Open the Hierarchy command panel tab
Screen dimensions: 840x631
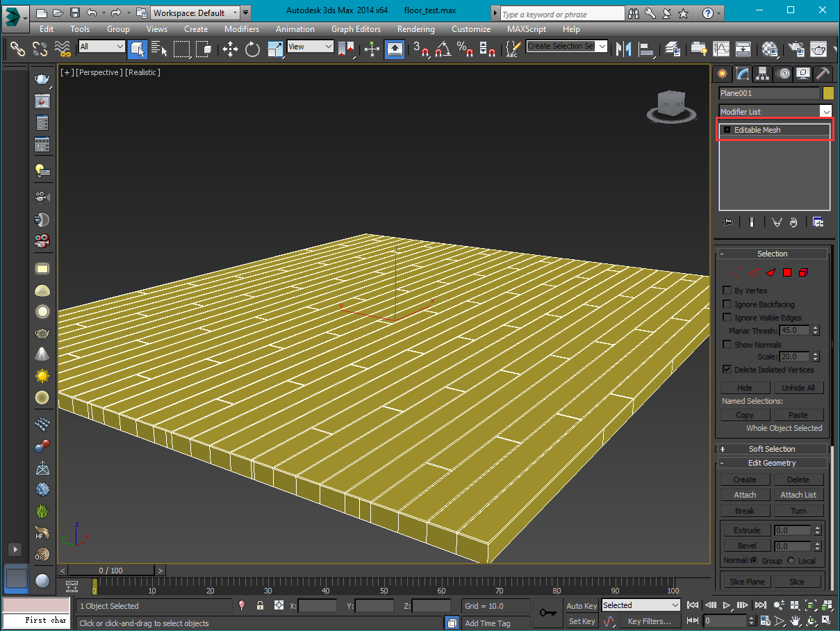tap(763, 73)
